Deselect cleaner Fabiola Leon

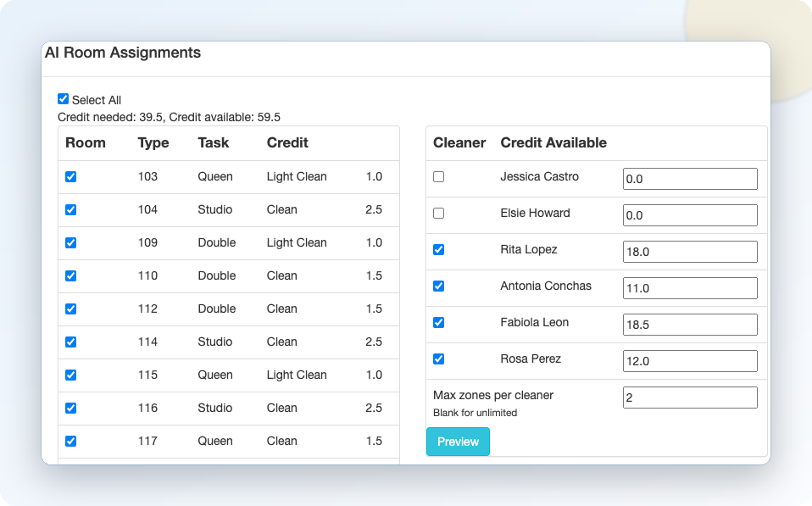tap(438, 323)
